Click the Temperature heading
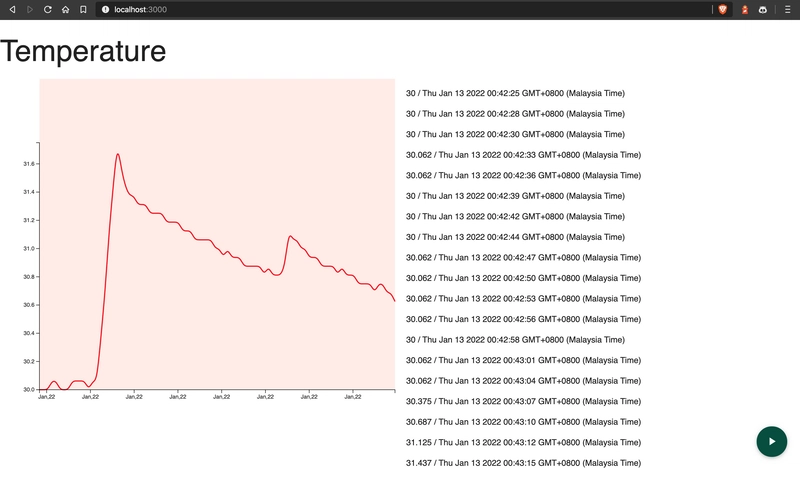The height and width of the screenshot is (478, 800). pos(83,51)
